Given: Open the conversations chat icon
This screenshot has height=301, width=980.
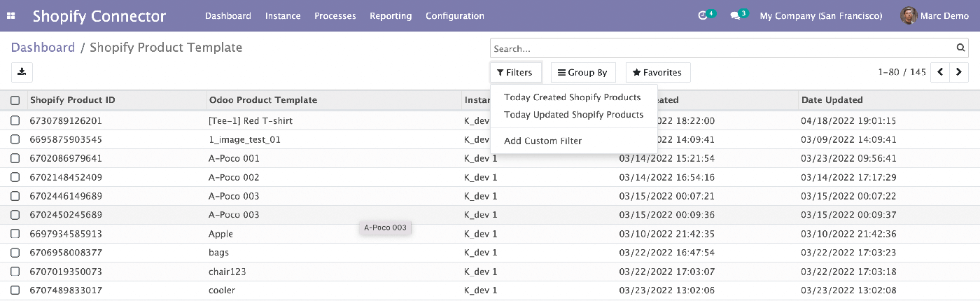Looking at the screenshot, I should click(x=735, y=15).
